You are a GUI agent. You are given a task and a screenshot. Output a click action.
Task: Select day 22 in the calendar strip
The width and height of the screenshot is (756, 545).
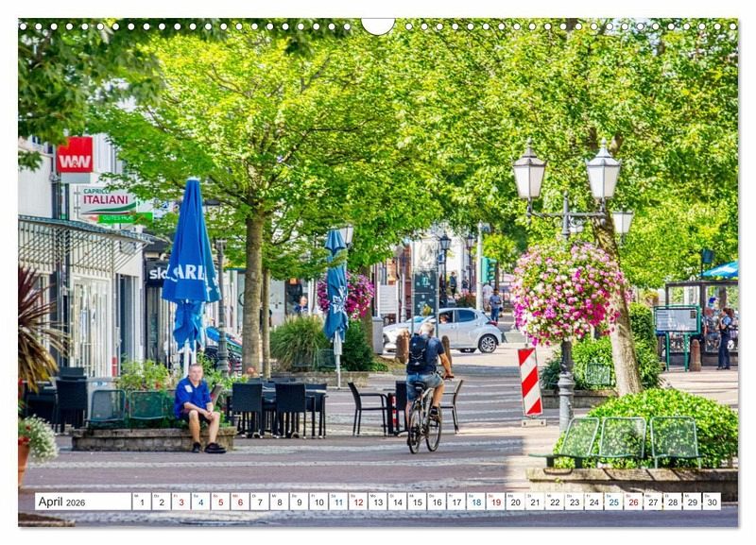point(555,502)
